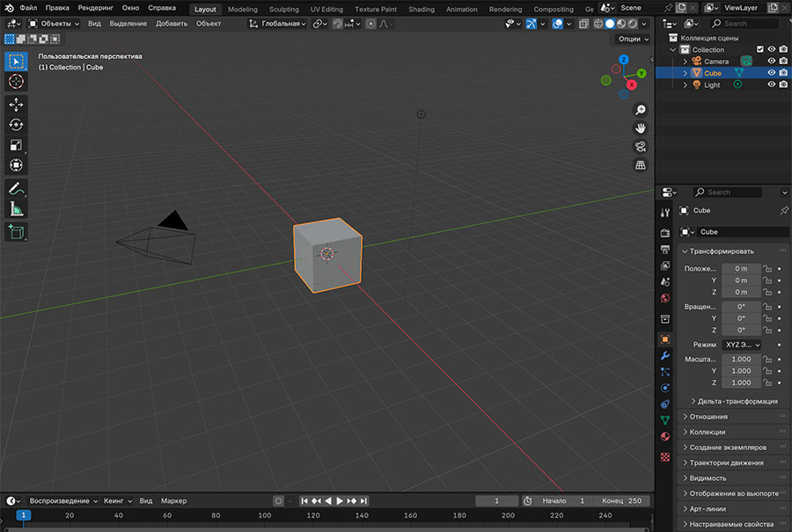Expand the Relations panel (Отношения)
This screenshot has height=532, width=792.
click(708, 417)
